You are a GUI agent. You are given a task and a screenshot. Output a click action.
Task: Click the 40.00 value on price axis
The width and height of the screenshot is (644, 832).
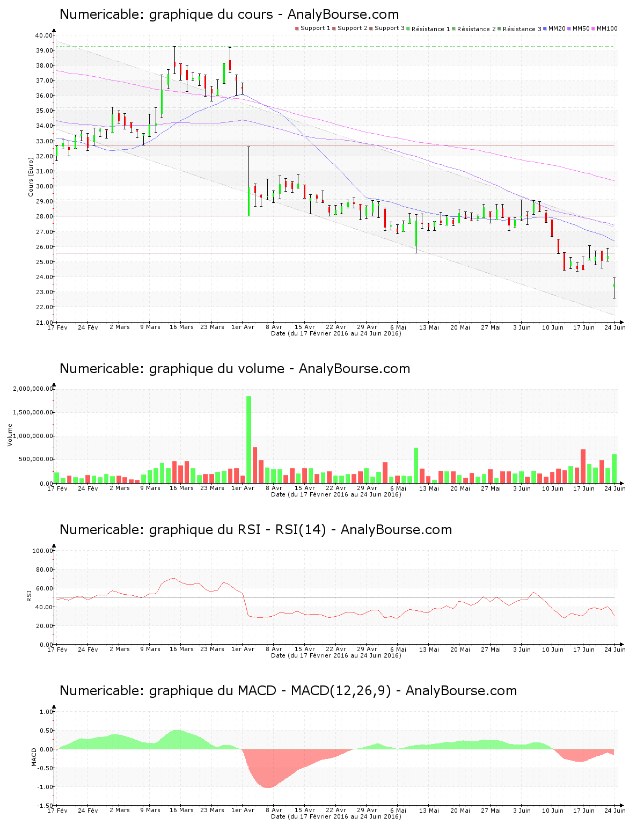44,35
